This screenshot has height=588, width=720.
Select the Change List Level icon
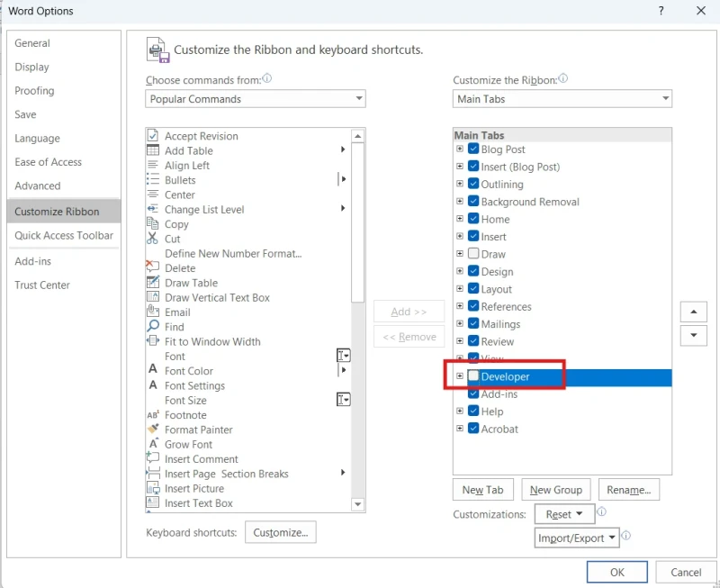[152, 209]
